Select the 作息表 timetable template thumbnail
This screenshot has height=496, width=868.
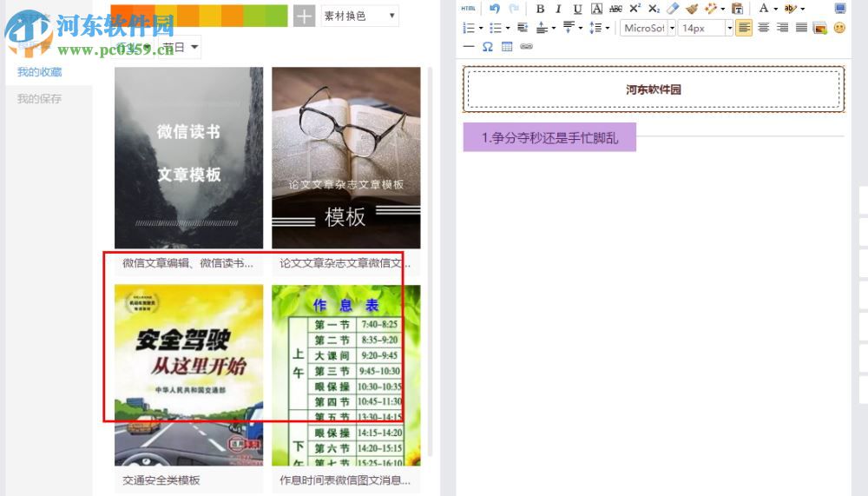tap(346, 375)
